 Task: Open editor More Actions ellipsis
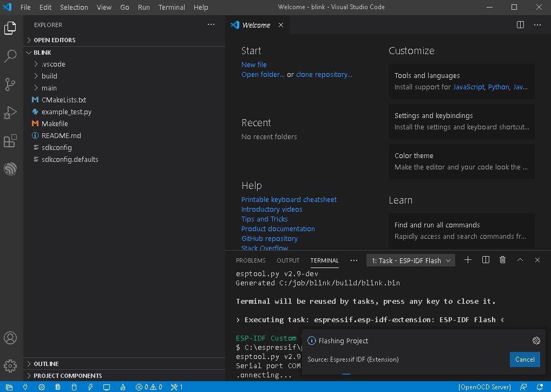537,24
